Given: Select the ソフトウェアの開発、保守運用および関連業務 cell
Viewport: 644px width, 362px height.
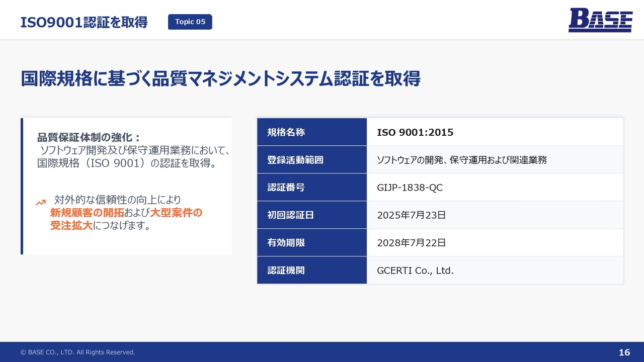Looking at the screenshot, I should coord(461,160).
